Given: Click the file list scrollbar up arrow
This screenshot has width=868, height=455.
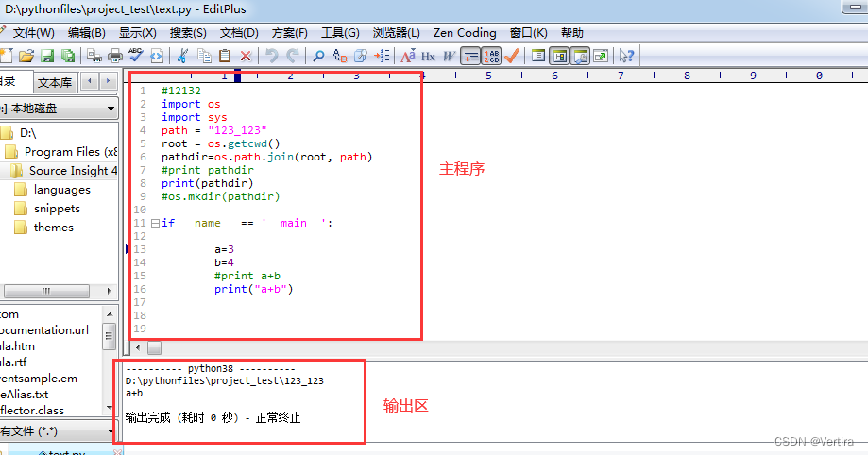Looking at the screenshot, I should click(x=110, y=314).
